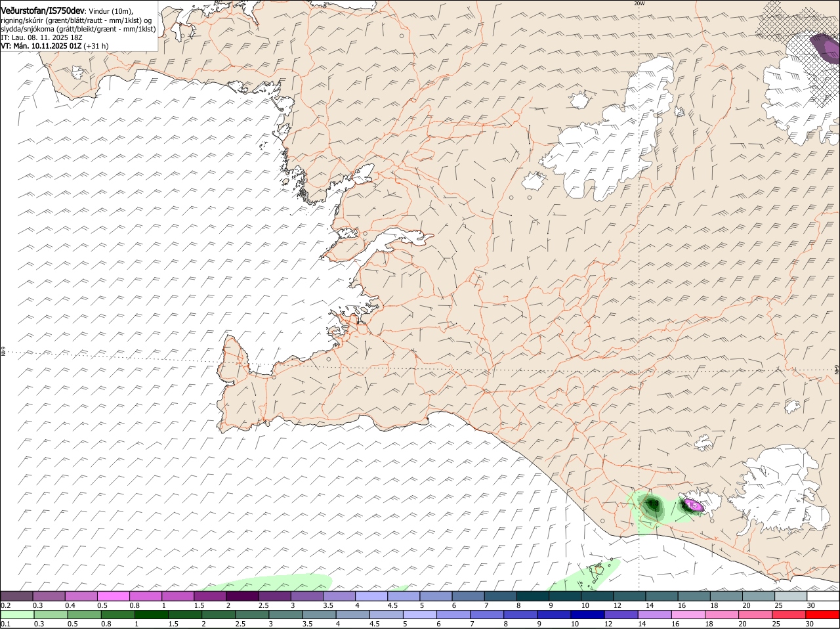This screenshot has width=840, height=629.
Task: Choose the top-row legend swatch labeled 12
Action: [630, 596]
